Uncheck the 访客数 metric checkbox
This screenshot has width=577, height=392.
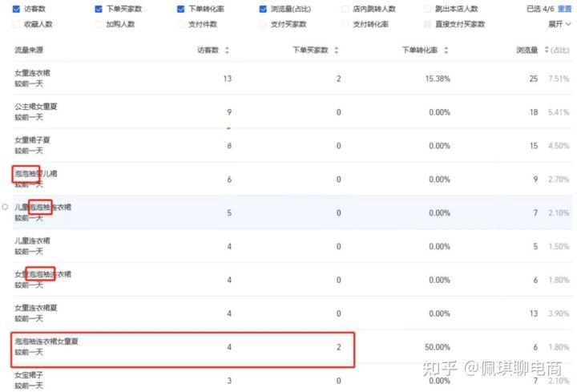tap(16, 9)
